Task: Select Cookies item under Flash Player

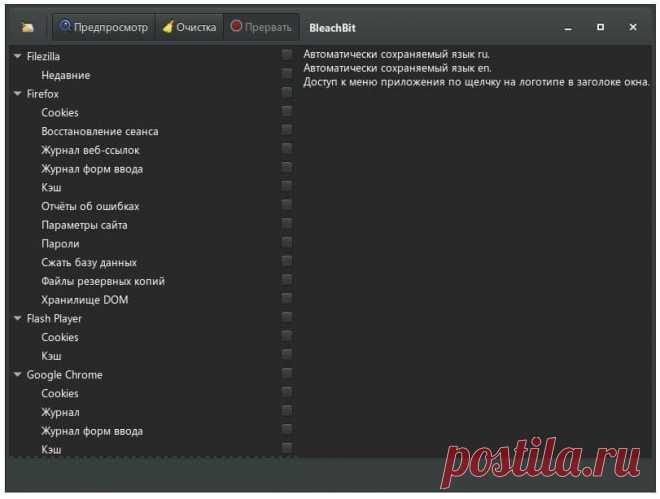Action: [60, 337]
